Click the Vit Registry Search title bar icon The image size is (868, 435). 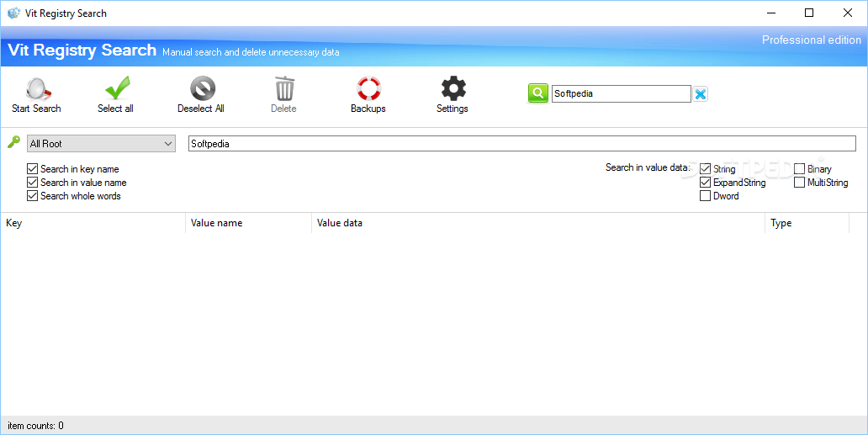click(13, 13)
